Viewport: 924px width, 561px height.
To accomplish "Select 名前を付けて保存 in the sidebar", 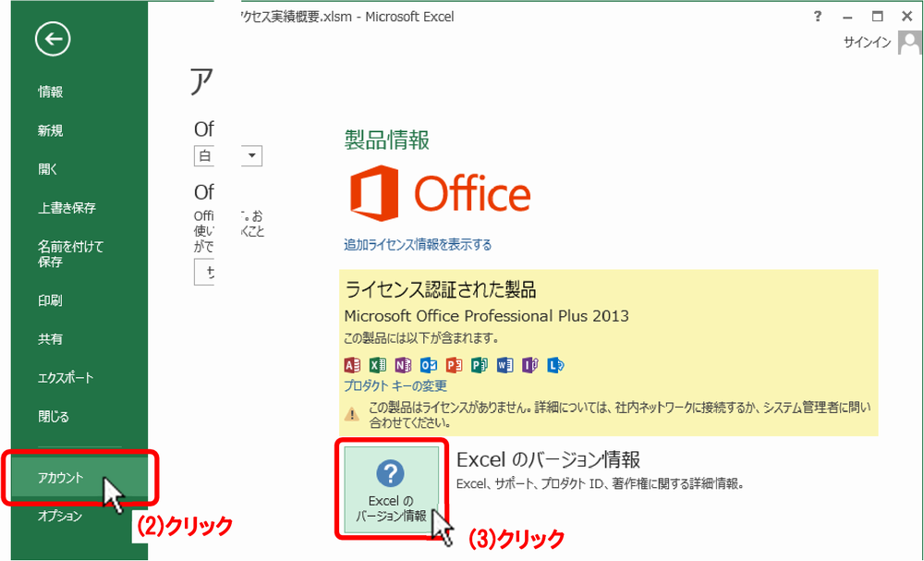I will 71,254.
